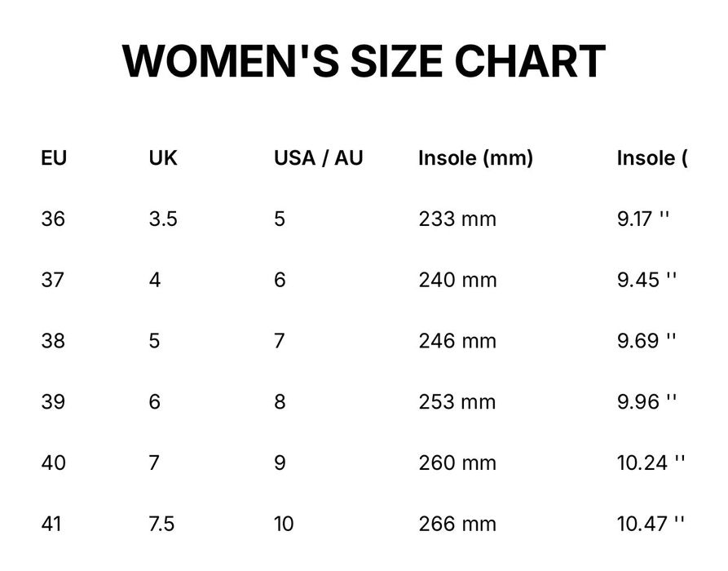This screenshot has width=728, height=571.
Task: Select the UK 7.5 size value
Action: [161, 524]
